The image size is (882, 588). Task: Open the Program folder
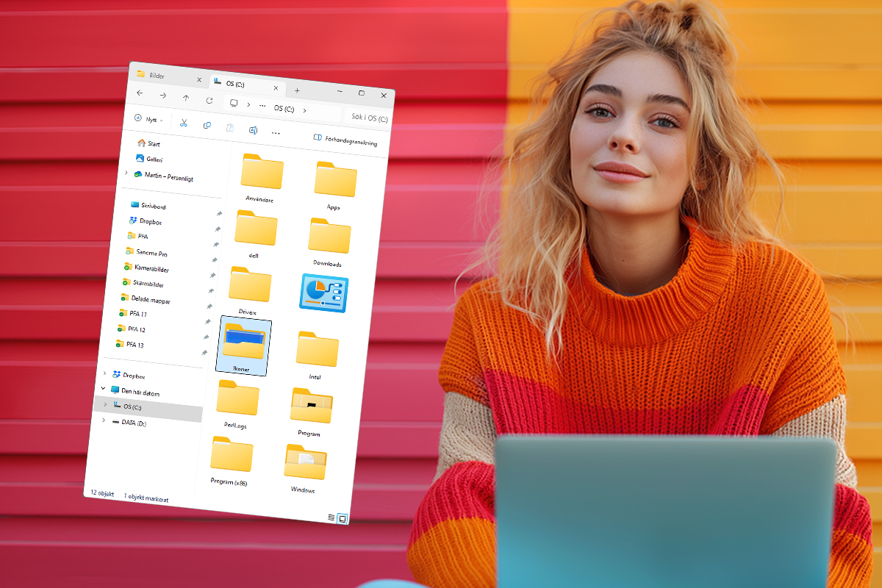point(311,412)
